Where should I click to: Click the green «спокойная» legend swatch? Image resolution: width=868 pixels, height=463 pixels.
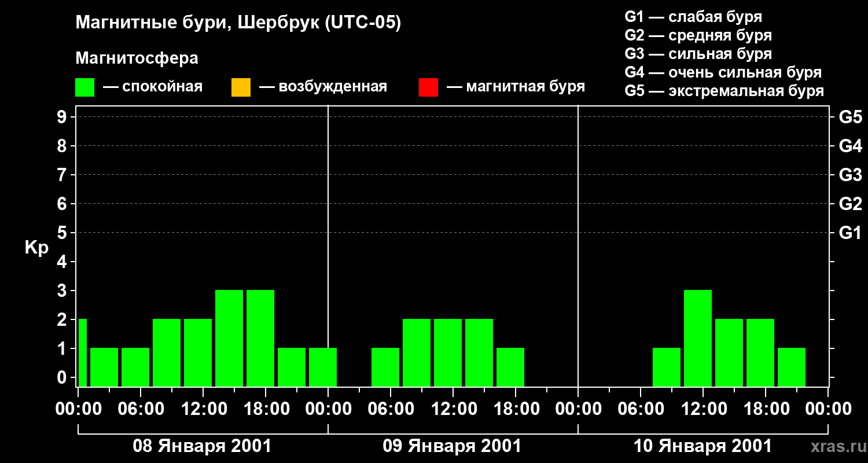click(84, 87)
